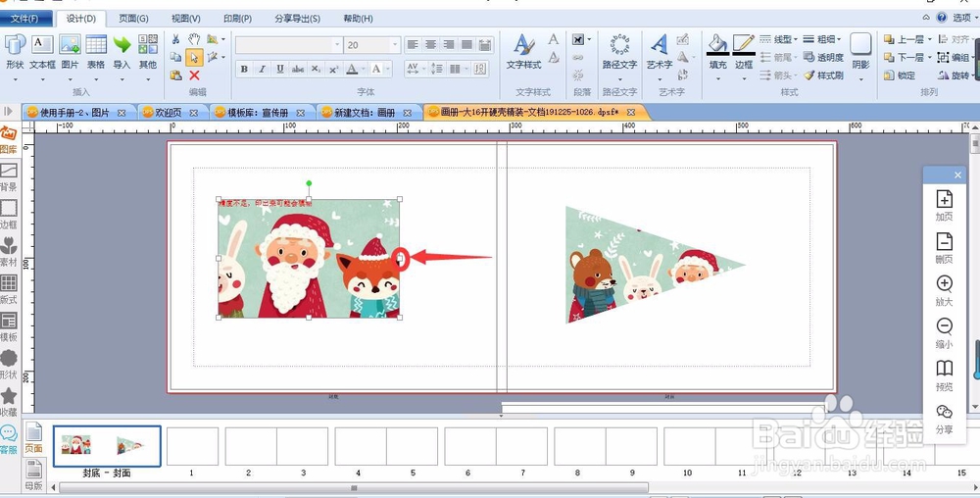Expand the font name dropdown
This screenshot has height=498, width=980.
337,45
